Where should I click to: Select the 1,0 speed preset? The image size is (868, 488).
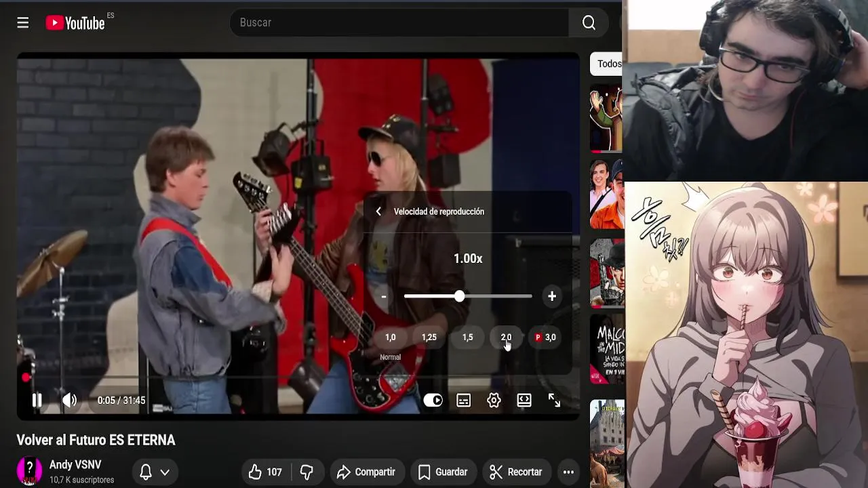(391, 337)
